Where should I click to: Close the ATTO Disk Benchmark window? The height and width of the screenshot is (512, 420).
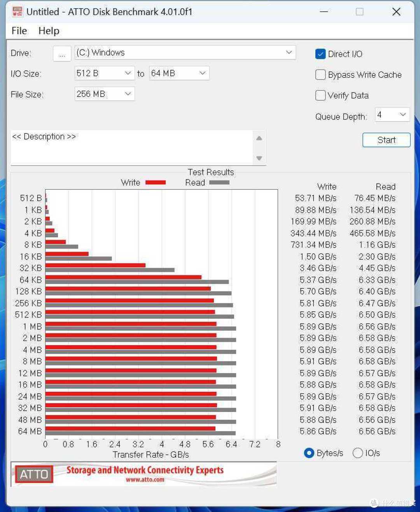(x=396, y=12)
